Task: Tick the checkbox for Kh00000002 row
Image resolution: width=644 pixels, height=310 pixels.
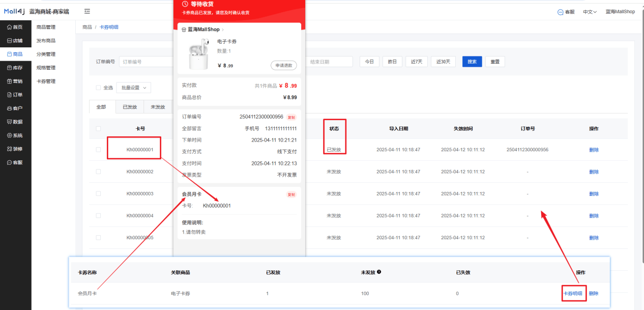Action: [99, 172]
